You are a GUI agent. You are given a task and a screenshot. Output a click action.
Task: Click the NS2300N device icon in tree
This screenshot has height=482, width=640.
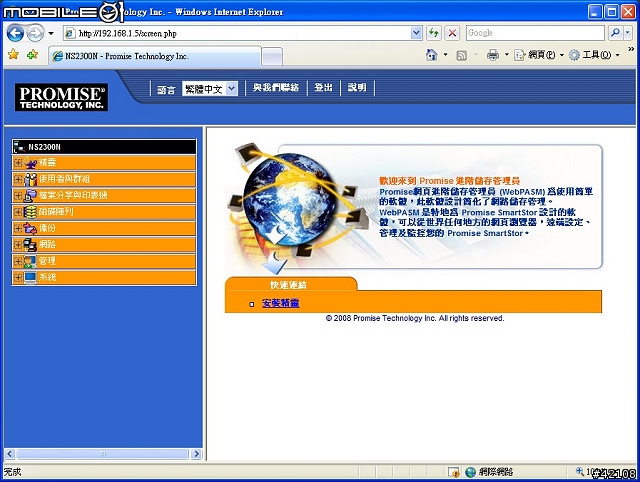(x=19, y=147)
